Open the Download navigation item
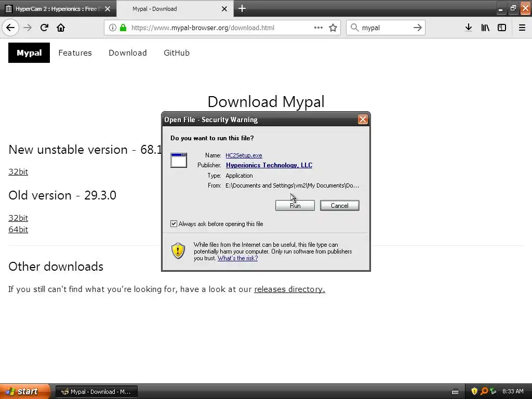532x399 pixels. pyautogui.click(x=128, y=53)
